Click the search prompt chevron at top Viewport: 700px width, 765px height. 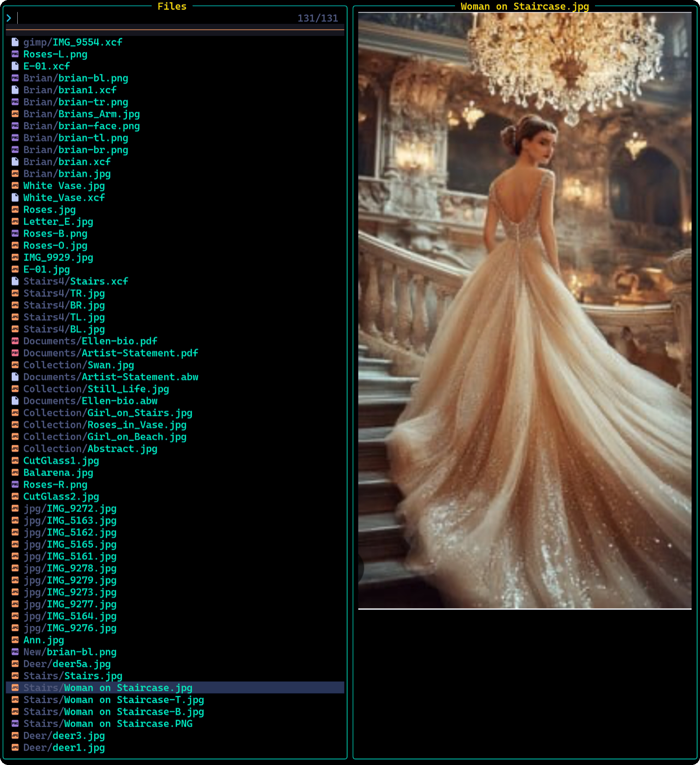pyautogui.click(x=9, y=18)
